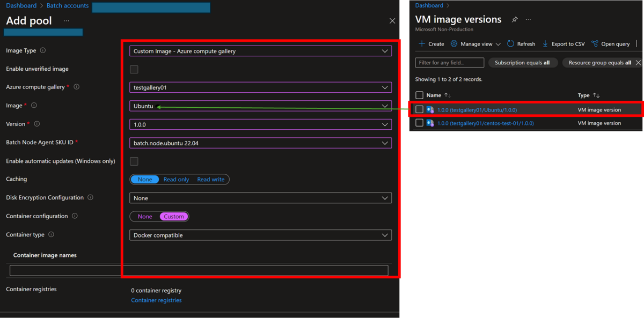Viewport: 644px width, 318px height.
Task: Click the info icon next to Image Type
Action: coord(43,50)
